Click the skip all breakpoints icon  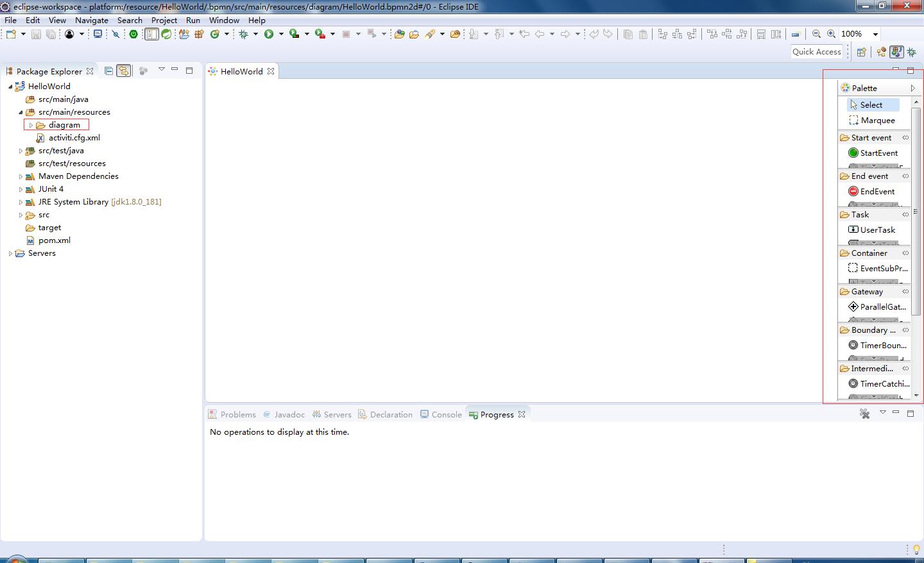coord(116,34)
